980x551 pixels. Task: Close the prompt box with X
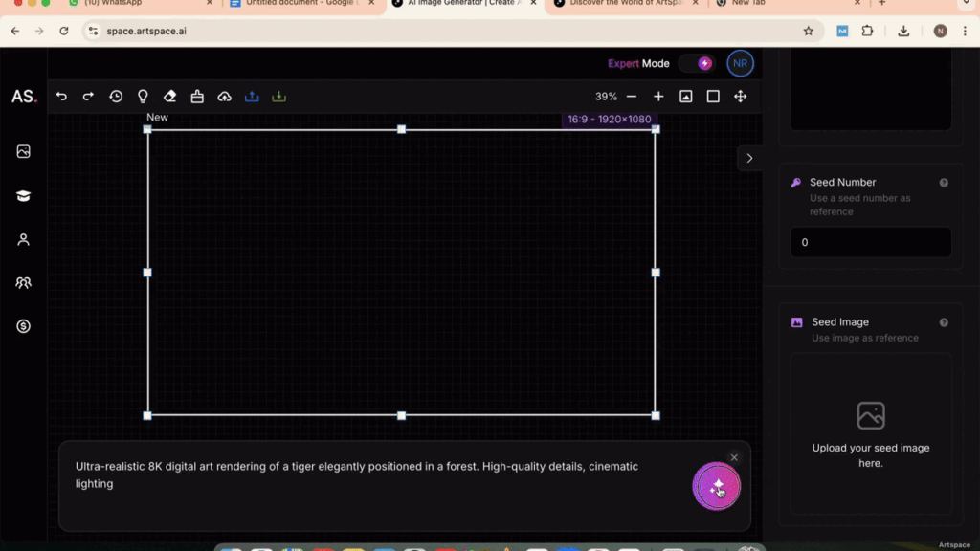[734, 458]
